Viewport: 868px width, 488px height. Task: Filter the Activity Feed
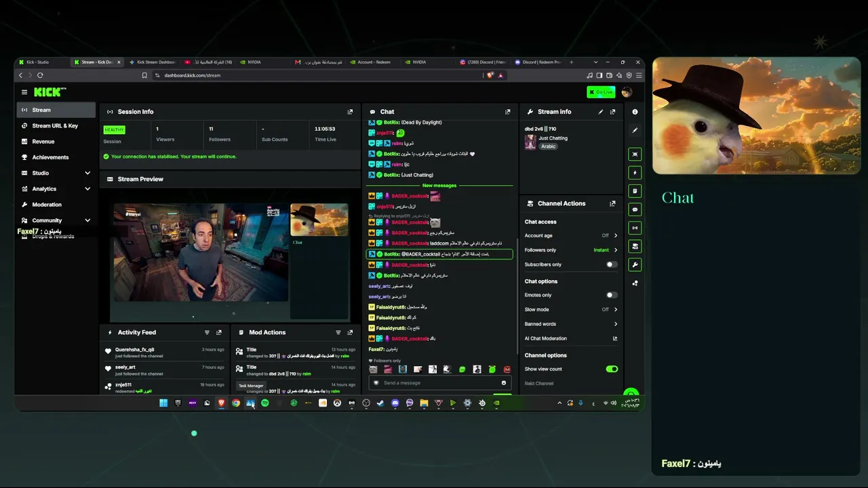207,333
